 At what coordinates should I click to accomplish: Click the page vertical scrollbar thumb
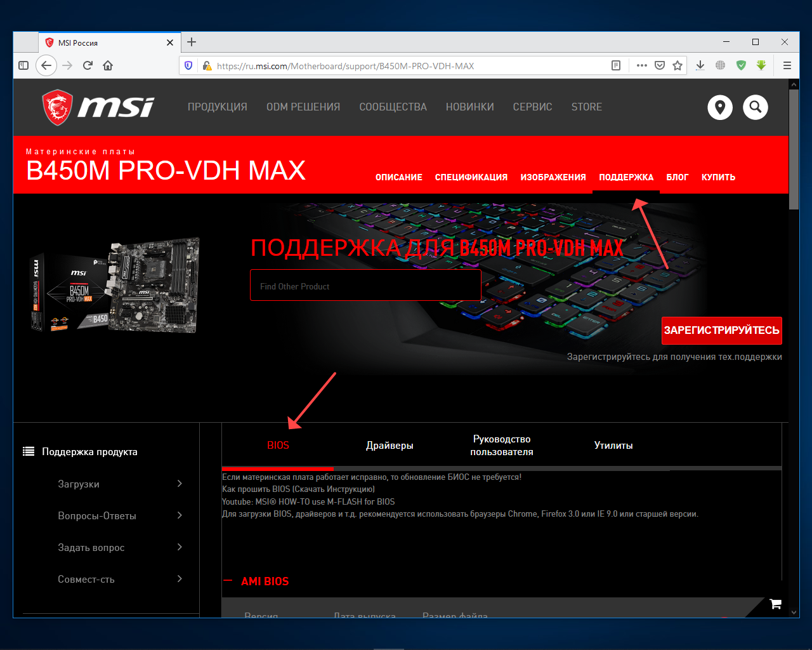tap(794, 149)
